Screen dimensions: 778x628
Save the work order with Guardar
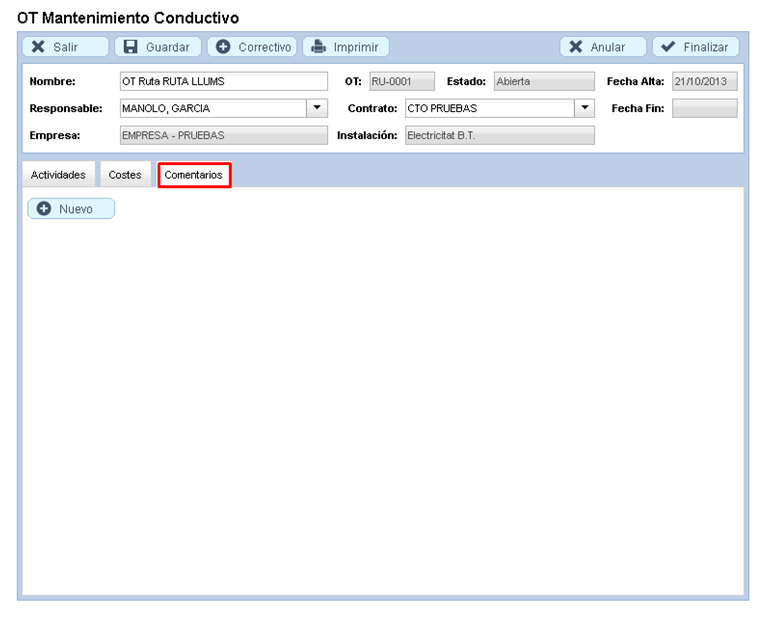(x=158, y=47)
